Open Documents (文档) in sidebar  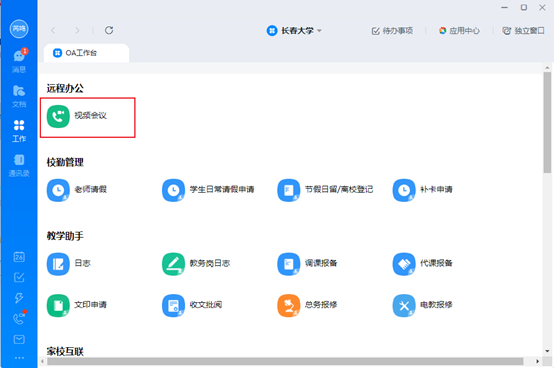click(19, 96)
